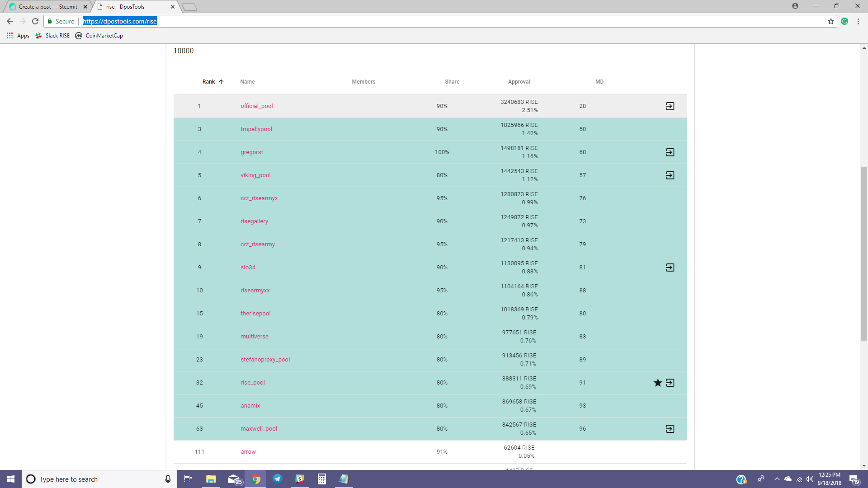The height and width of the screenshot is (488, 868).
Task: Open Telegram from the taskbar
Action: tap(278, 479)
